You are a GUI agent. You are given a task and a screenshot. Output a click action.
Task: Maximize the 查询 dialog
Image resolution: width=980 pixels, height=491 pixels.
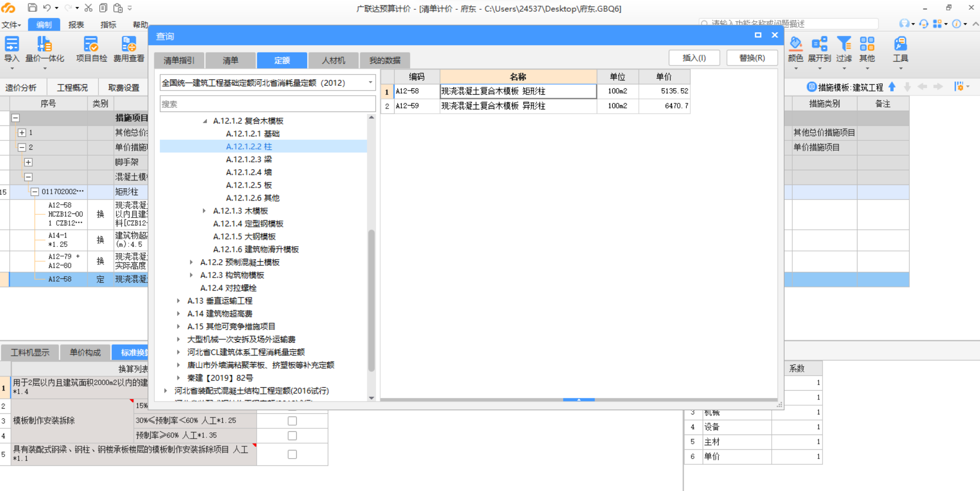pos(758,35)
